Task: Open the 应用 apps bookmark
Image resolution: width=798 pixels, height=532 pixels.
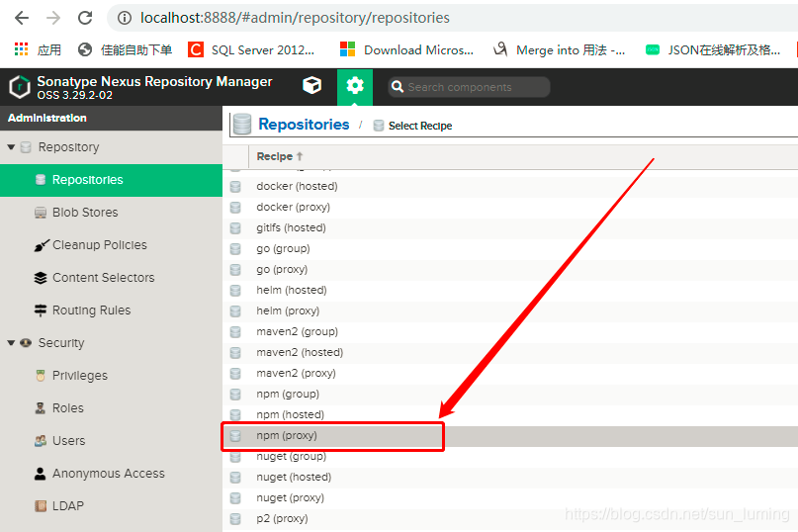Action: pyautogui.click(x=38, y=49)
